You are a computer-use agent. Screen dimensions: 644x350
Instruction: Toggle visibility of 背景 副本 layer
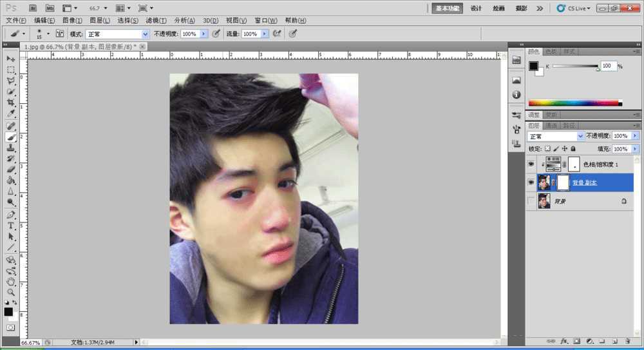[531, 183]
